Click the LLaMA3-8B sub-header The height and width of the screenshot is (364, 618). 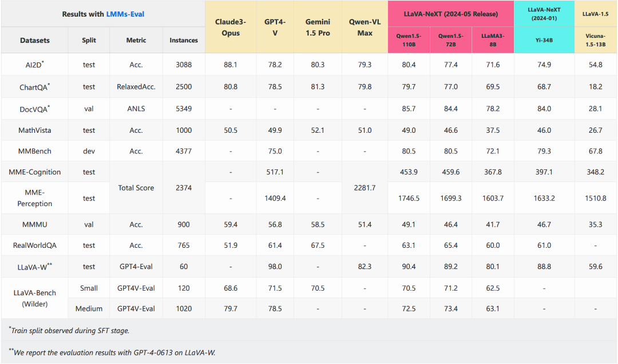coord(493,40)
